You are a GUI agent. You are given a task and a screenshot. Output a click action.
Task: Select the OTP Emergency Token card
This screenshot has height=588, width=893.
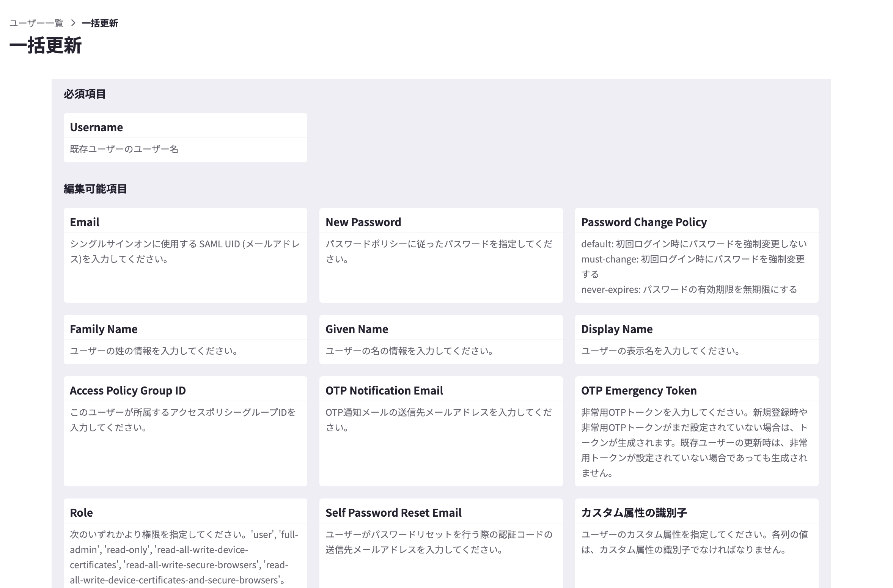696,431
